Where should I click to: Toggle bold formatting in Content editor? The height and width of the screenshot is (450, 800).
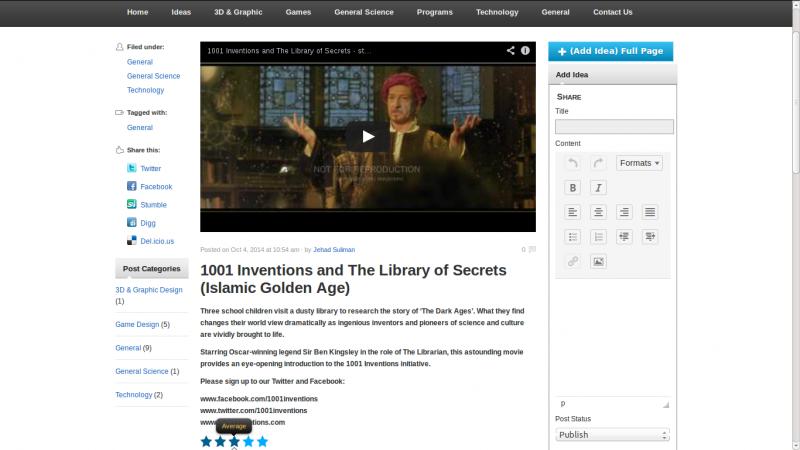tap(572, 188)
